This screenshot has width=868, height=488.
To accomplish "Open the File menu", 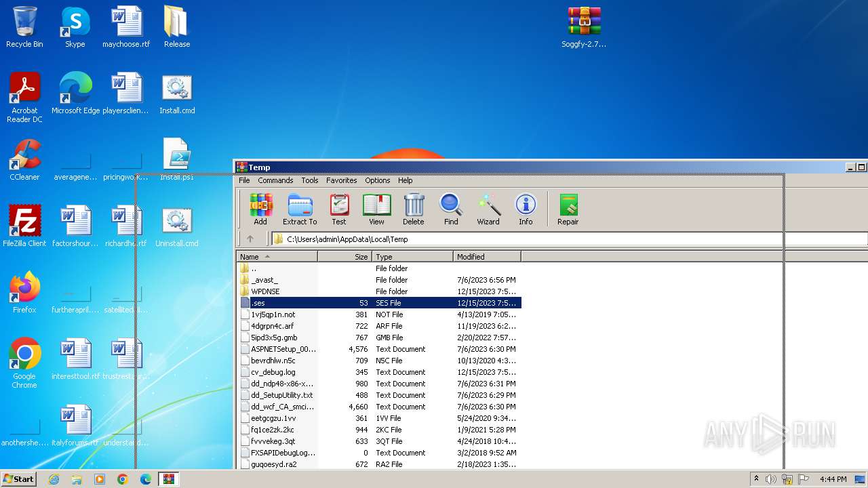I will click(x=244, y=180).
